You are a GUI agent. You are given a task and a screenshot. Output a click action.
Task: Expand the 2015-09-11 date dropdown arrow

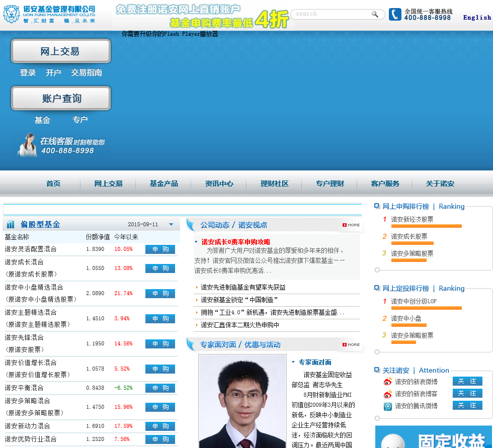(171, 224)
